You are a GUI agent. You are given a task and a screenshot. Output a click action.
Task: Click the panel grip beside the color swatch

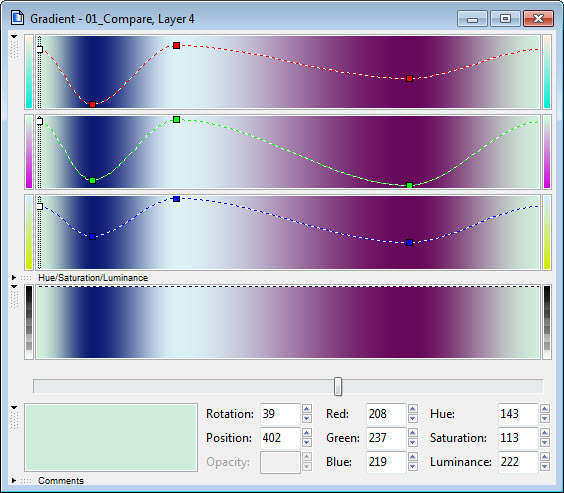click(14, 420)
